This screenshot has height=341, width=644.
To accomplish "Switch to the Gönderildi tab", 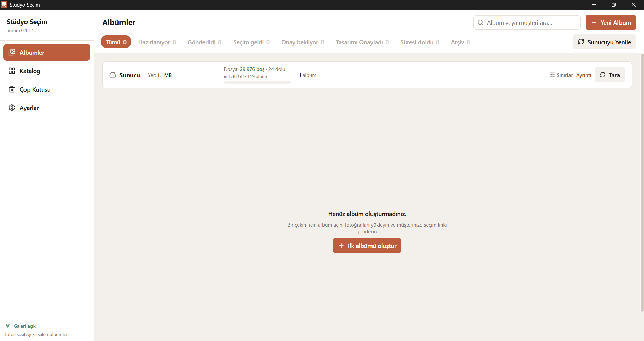I will (x=204, y=42).
